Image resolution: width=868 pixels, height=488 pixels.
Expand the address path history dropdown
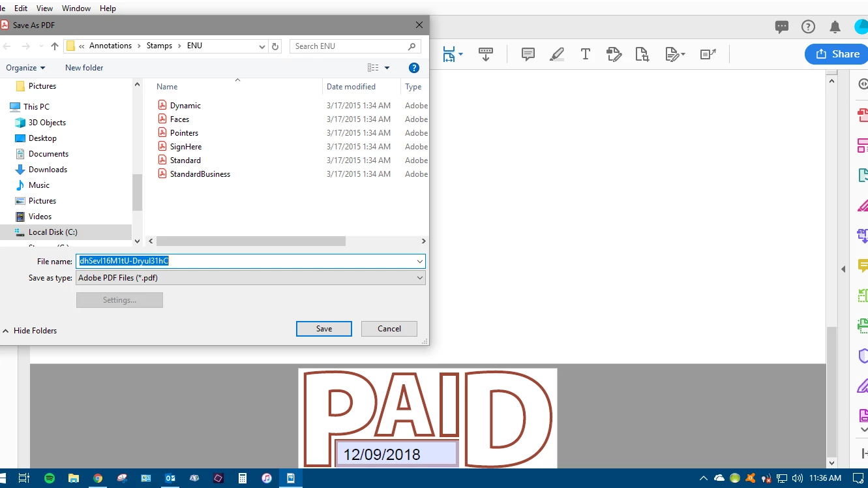[x=262, y=46]
